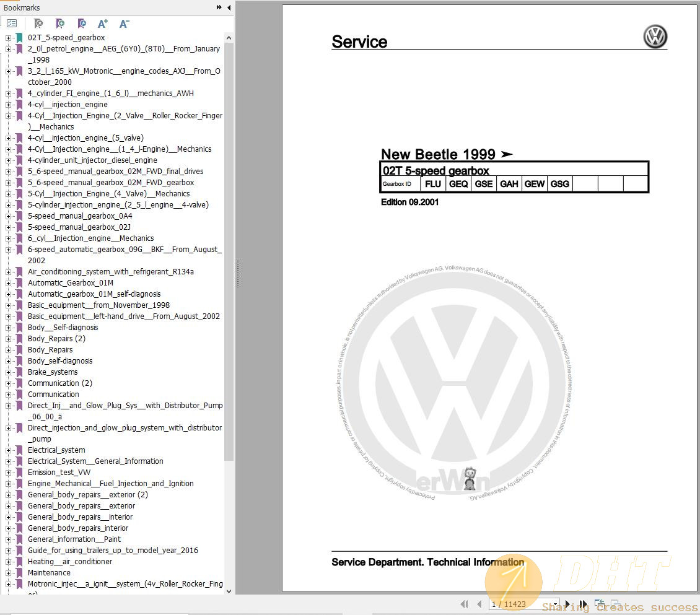Click the bookmark icon beside Heating__air_conditioner
Image resolution: width=700 pixels, height=615 pixels.
tap(19, 562)
